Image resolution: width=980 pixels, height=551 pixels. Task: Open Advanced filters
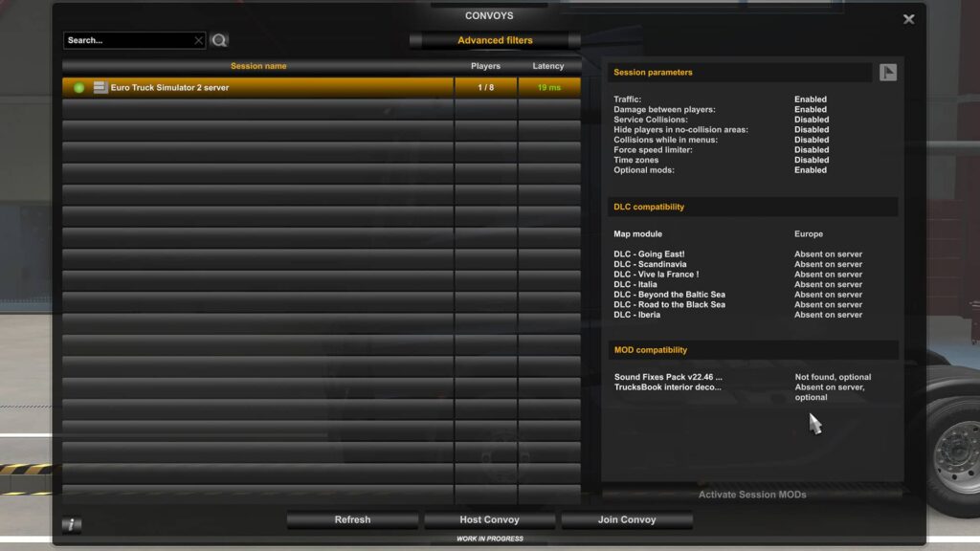[495, 40]
